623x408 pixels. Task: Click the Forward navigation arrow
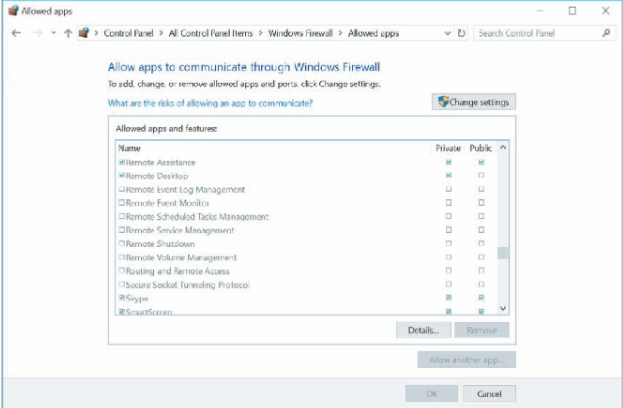[x=36, y=33]
